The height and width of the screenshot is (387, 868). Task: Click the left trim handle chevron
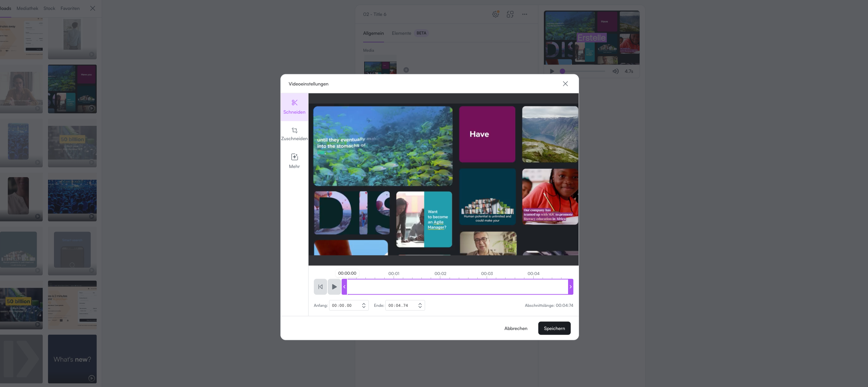[344, 287]
